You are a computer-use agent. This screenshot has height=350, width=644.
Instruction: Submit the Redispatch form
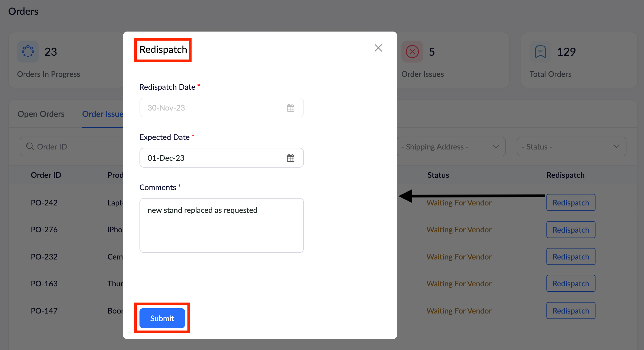tap(162, 318)
